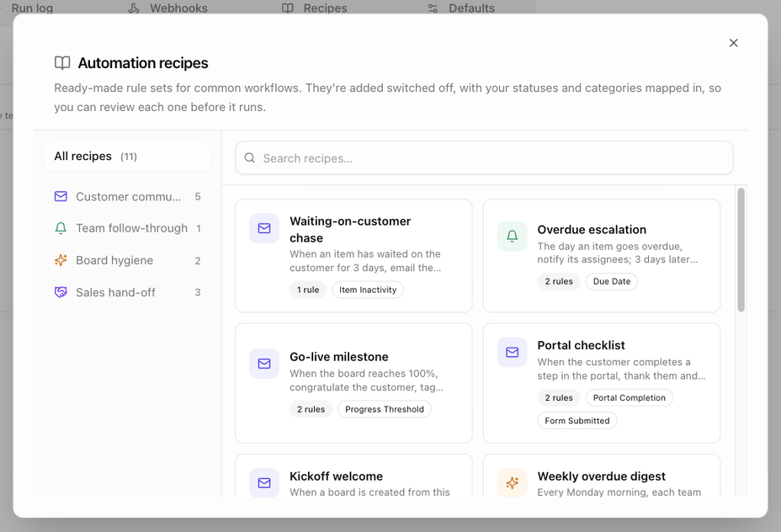Filter by Team follow-through category

point(128,228)
